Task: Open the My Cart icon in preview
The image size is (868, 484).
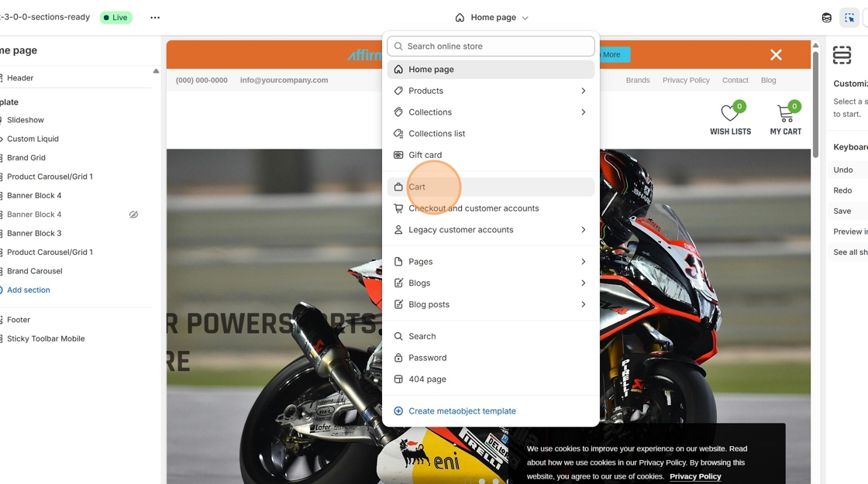Action: tap(786, 113)
